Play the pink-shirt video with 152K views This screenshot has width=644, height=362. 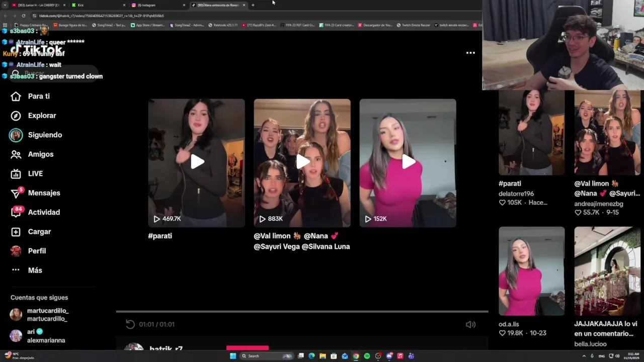pos(408,162)
